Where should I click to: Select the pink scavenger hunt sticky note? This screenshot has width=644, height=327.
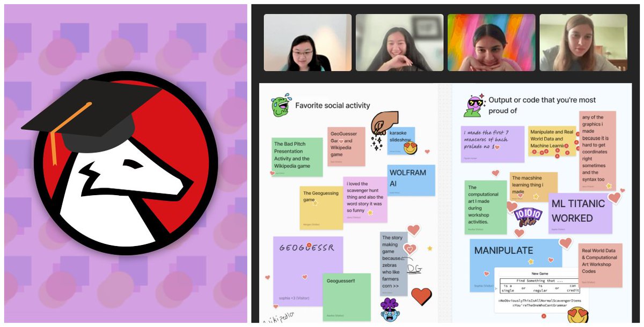(365, 200)
